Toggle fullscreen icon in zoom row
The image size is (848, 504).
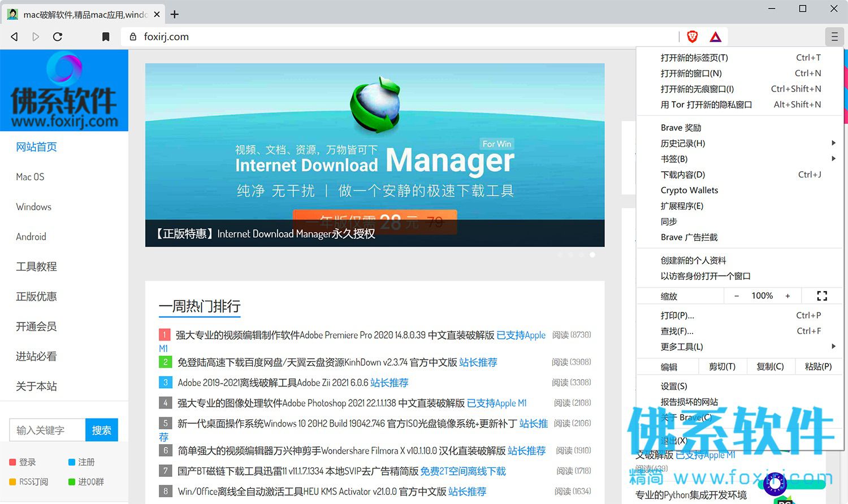point(822,296)
